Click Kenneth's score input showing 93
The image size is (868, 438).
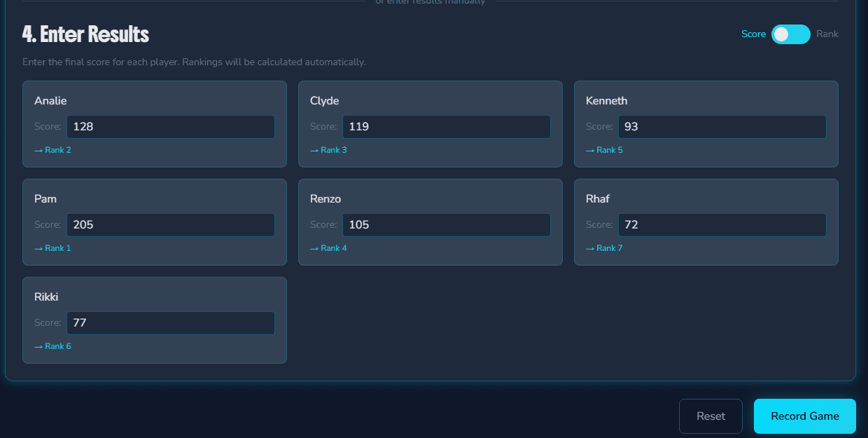[x=722, y=126]
